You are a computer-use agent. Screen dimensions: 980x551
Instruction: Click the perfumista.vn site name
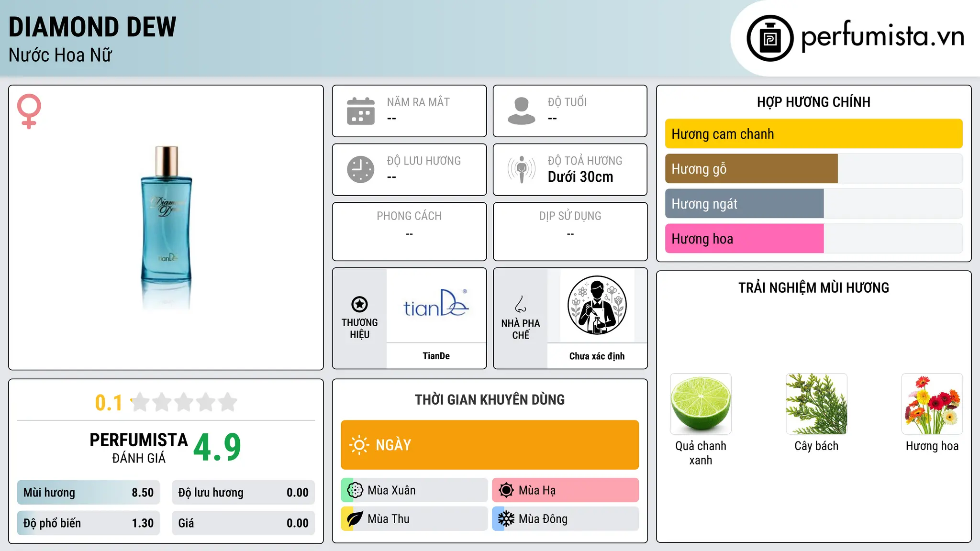883,36
